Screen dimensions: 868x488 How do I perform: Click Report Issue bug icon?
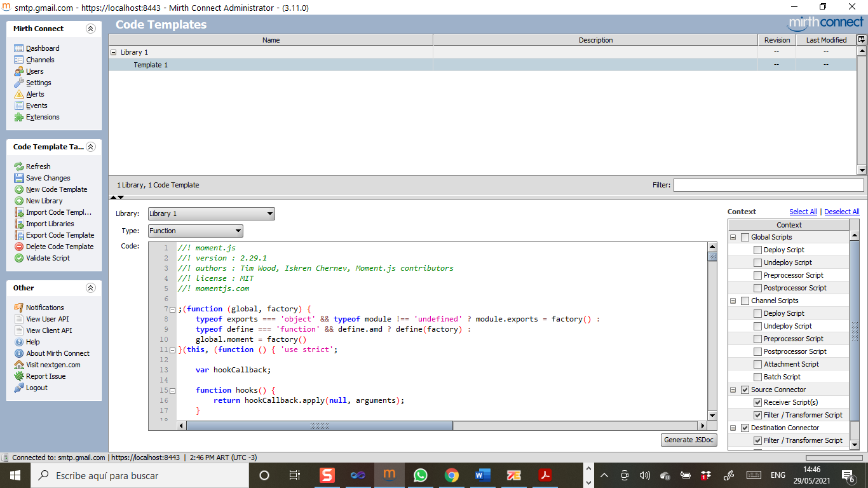coord(19,376)
